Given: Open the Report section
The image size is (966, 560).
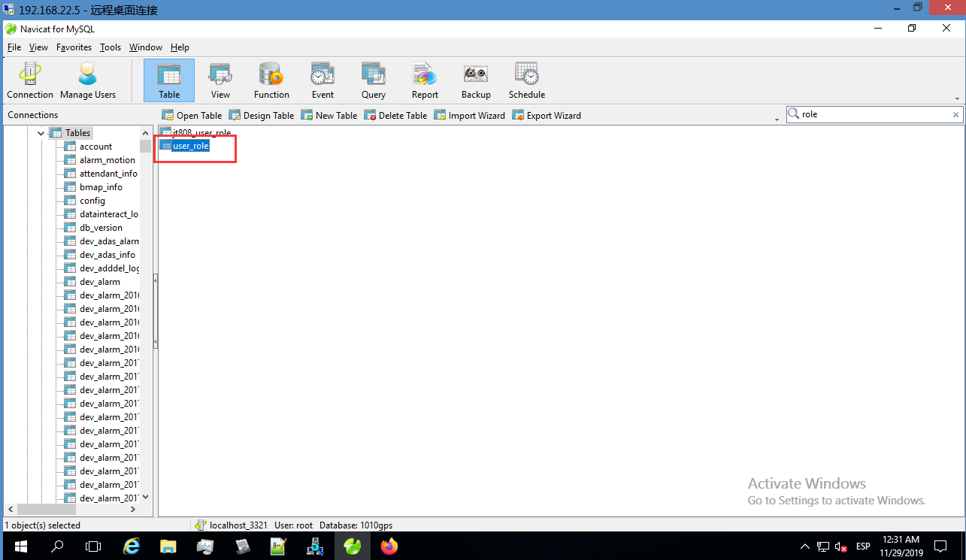Looking at the screenshot, I should coord(425,80).
